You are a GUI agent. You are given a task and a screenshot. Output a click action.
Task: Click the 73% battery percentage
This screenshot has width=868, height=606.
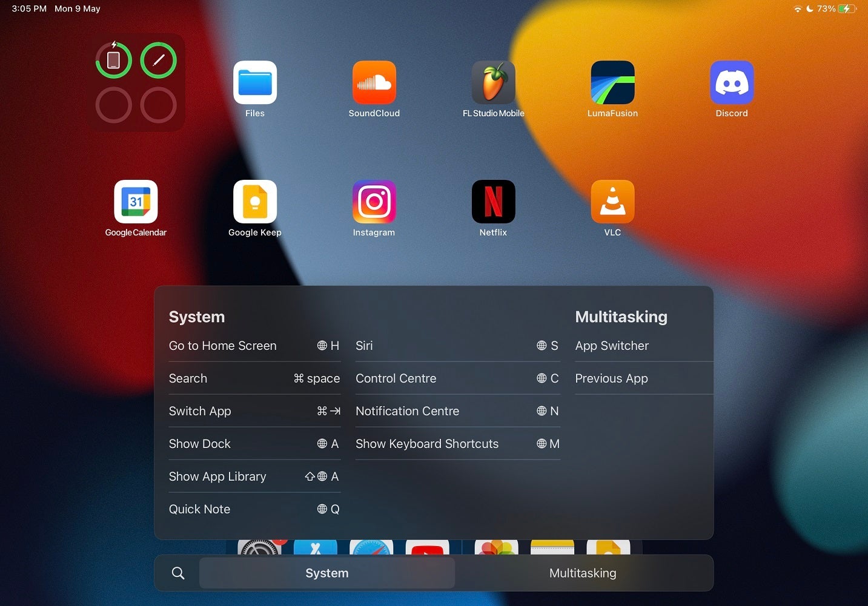click(826, 8)
